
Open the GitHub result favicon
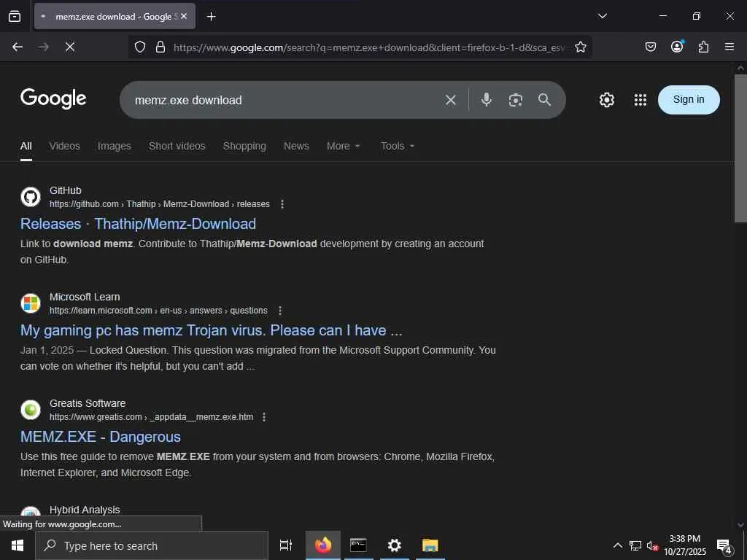pyautogui.click(x=31, y=197)
